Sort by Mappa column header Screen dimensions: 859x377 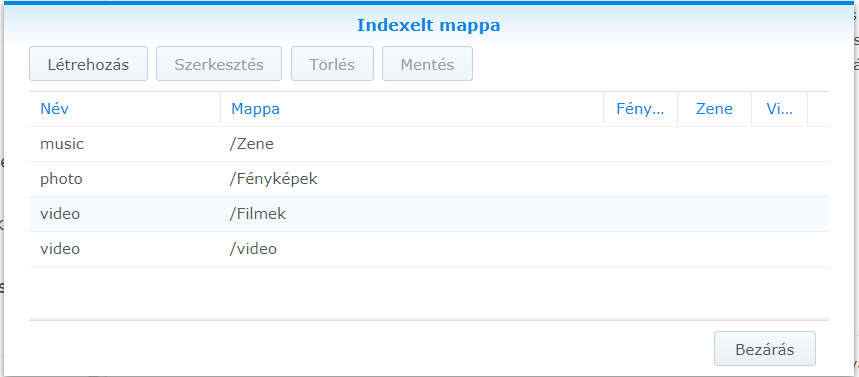click(412, 109)
